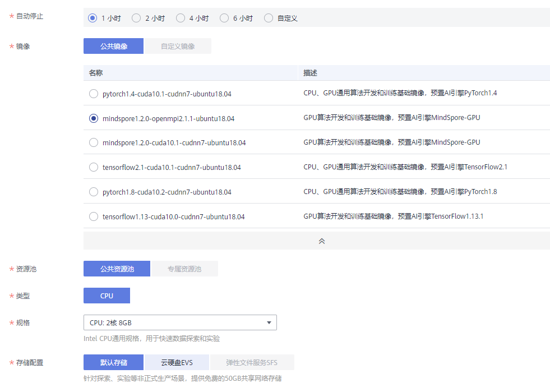
Task: Click the mindspore1.2.0-openmpi2.1.1-ubuntu18.04 name text
Action: [168, 119]
